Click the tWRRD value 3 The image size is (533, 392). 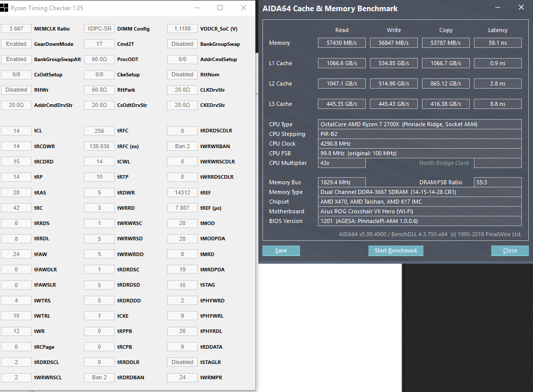99,208
